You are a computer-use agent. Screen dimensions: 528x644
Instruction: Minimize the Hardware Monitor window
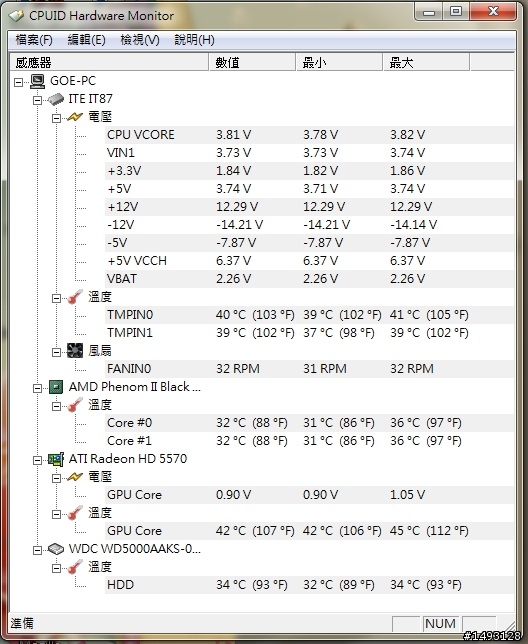tap(429, 12)
